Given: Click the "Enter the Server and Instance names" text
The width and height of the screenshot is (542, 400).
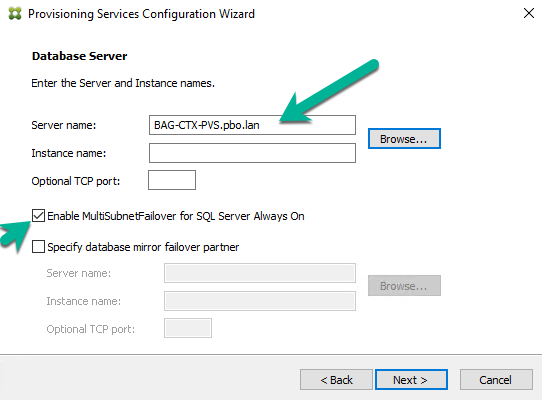Looking at the screenshot, I should pyautogui.click(x=123, y=83).
